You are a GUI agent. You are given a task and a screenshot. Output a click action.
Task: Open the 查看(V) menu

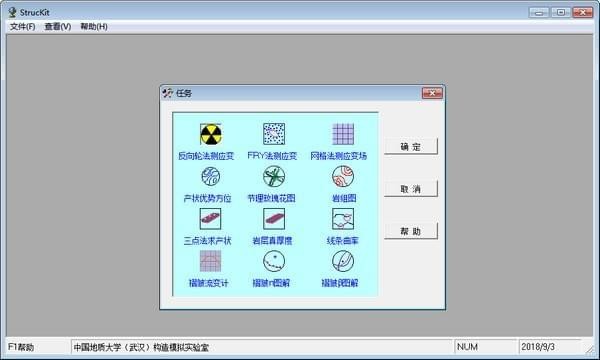(x=58, y=26)
